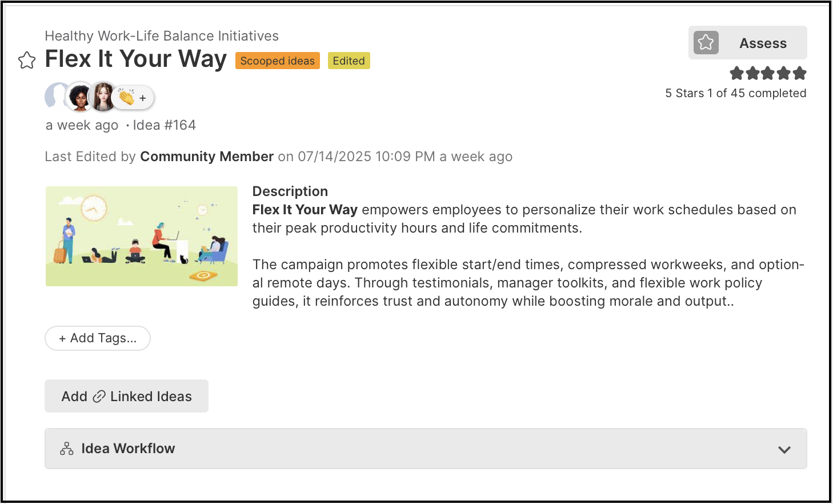Select the first rating star
833x504 pixels.
click(737, 73)
